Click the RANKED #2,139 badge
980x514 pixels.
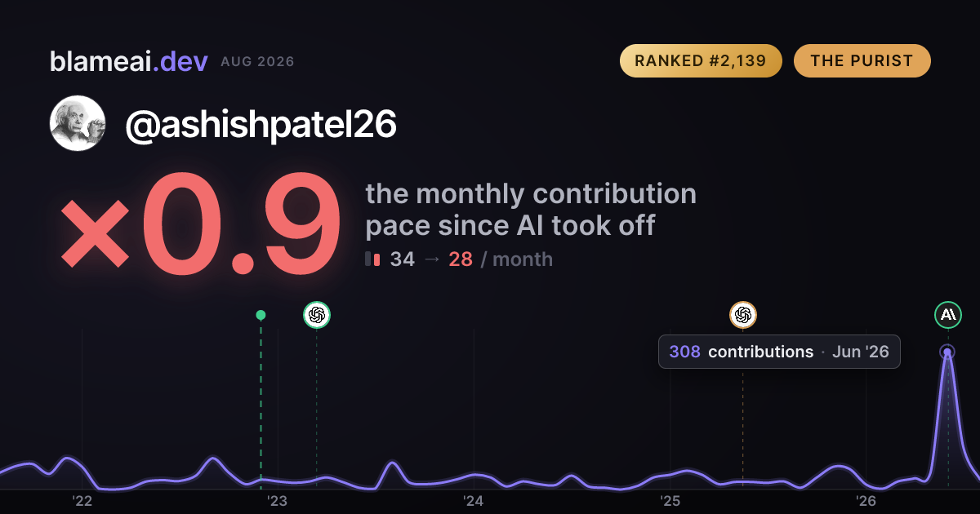701,61
